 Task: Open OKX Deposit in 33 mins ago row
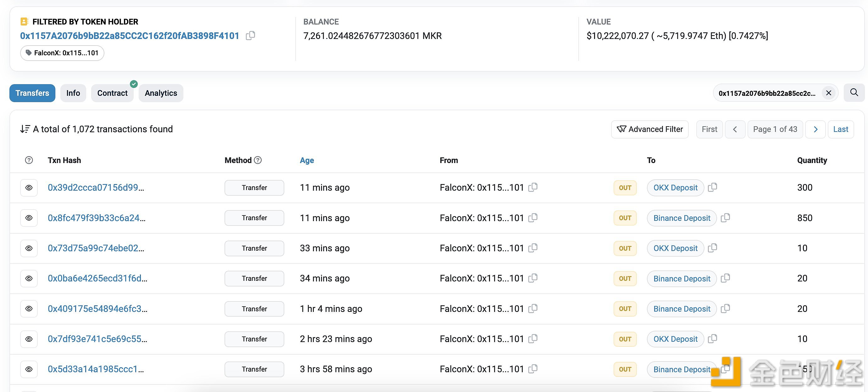coord(675,248)
